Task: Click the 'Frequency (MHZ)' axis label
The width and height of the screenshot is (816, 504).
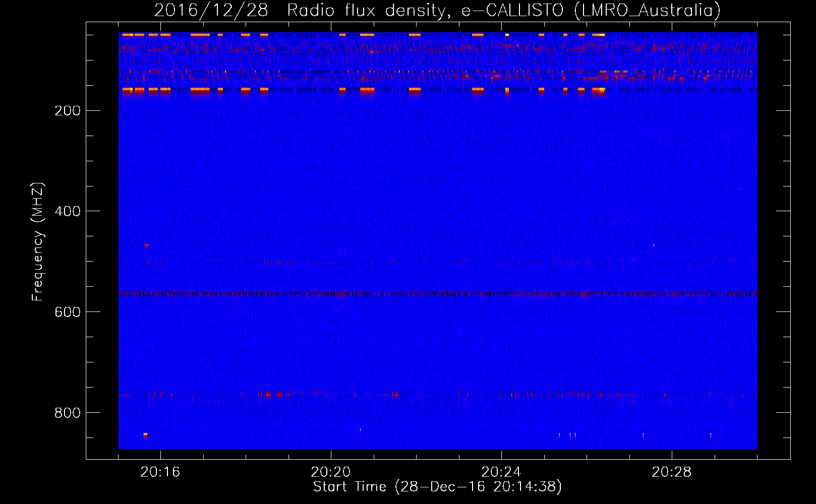Action: [37, 242]
